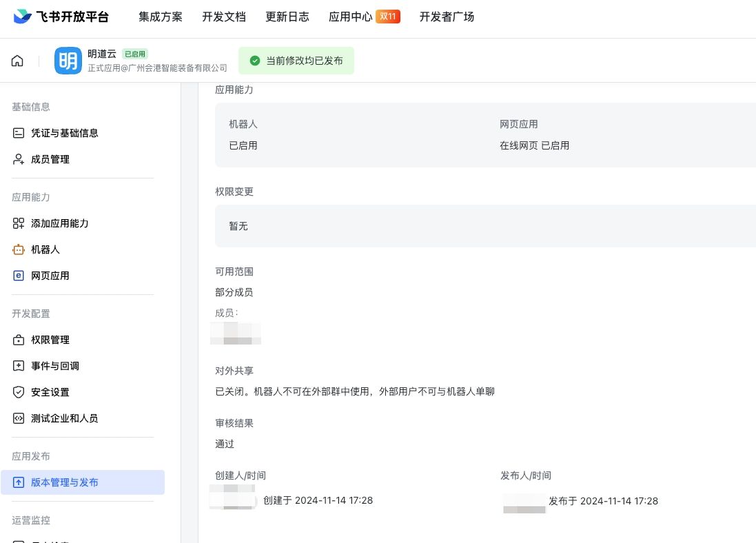Click the 成员管理 person icon

point(19,159)
